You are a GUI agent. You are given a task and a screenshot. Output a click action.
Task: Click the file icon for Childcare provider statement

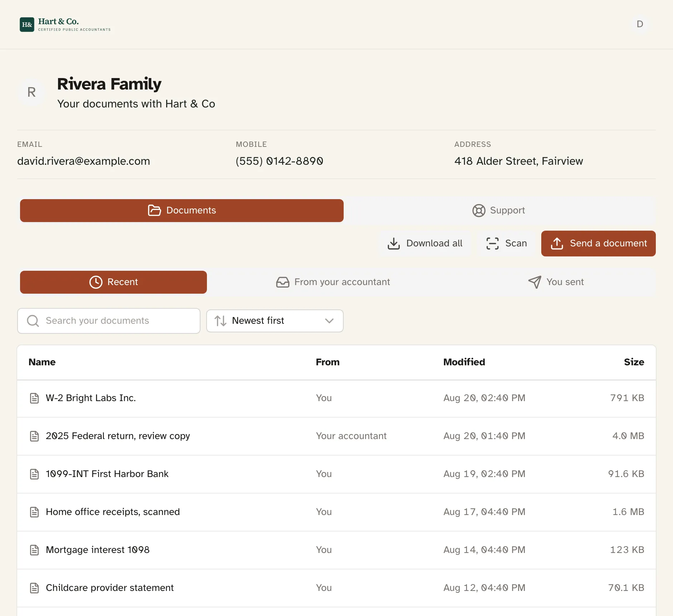[34, 588]
